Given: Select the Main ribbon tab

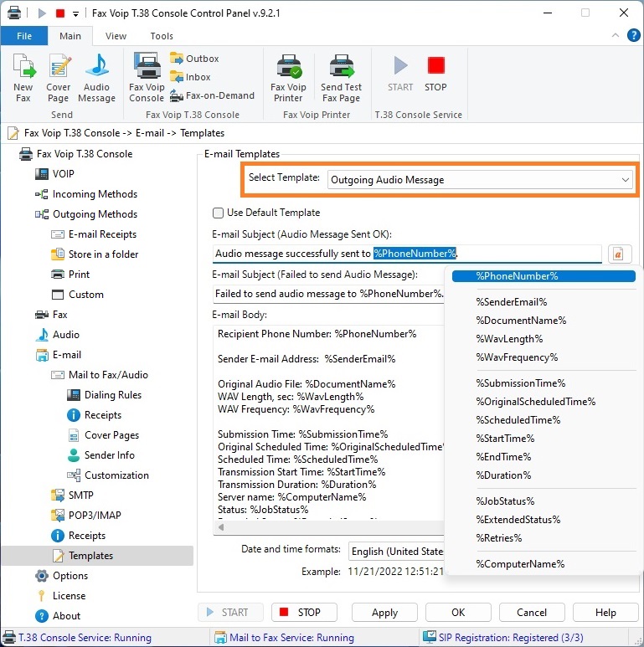Looking at the screenshot, I should [70, 36].
